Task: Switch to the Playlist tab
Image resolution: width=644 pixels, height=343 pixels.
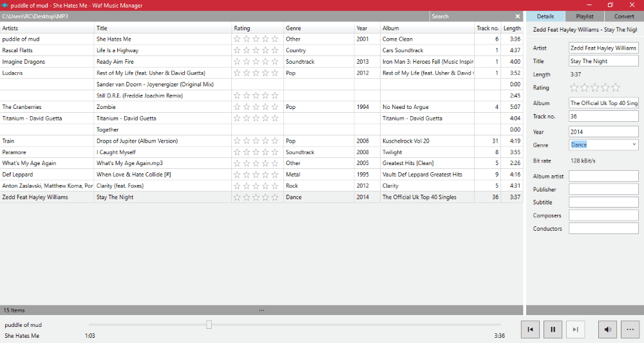Action: [585, 17]
